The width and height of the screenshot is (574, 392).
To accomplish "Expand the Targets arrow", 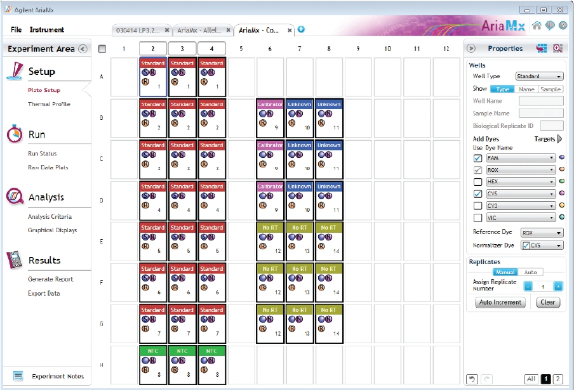I will [559, 138].
